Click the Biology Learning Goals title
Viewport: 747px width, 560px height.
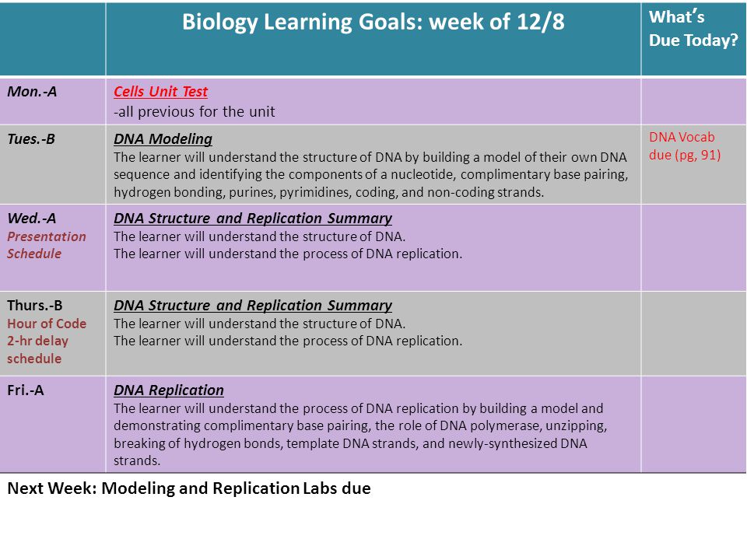pyautogui.click(x=373, y=22)
